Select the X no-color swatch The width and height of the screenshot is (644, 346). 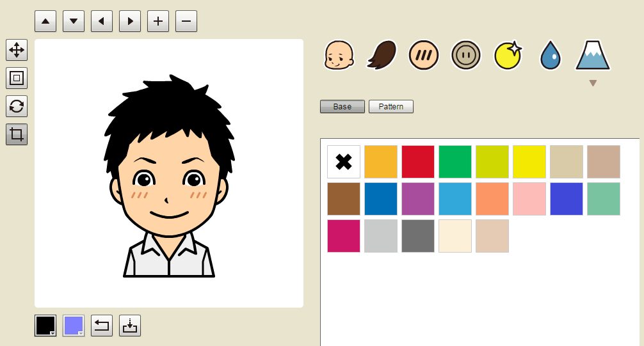click(344, 162)
